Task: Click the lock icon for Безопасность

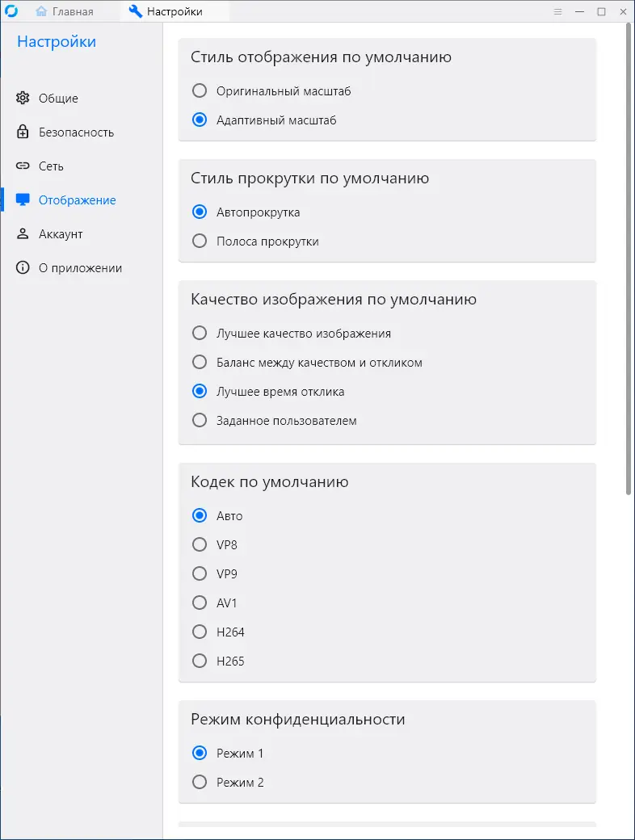Action: click(x=23, y=132)
